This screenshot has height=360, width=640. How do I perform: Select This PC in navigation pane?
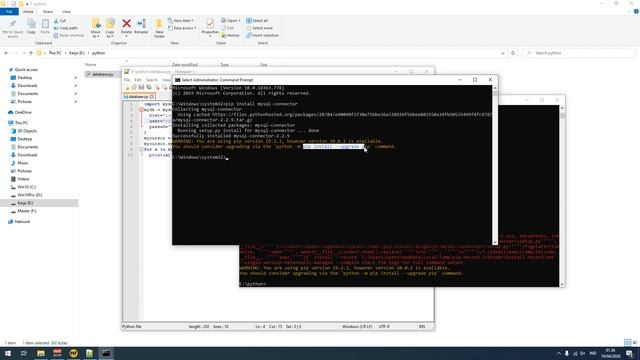click(22, 123)
